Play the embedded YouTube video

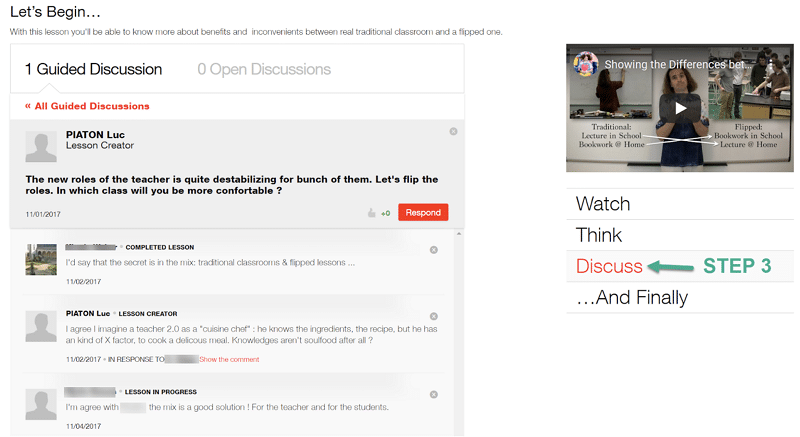tap(679, 108)
